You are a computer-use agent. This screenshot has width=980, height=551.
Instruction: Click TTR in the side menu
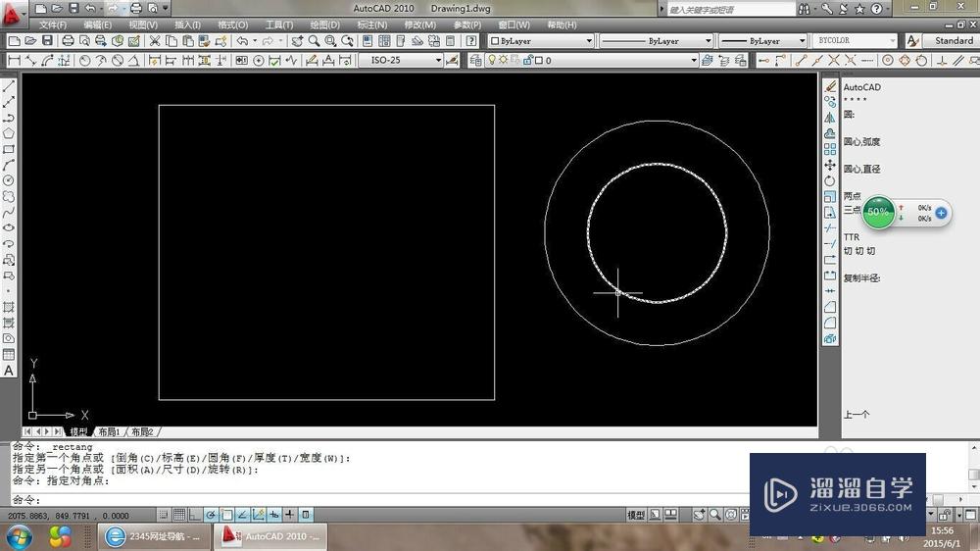pos(852,237)
